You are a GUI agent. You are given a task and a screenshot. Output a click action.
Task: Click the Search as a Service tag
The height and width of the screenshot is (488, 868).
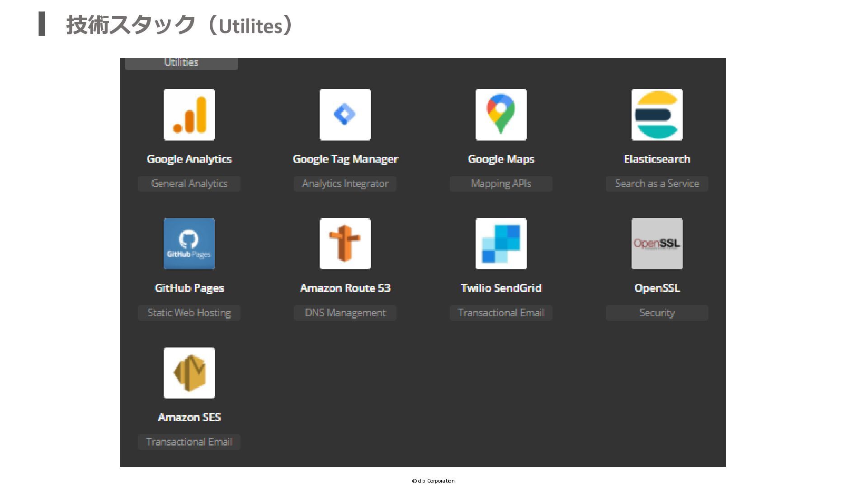pos(657,184)
